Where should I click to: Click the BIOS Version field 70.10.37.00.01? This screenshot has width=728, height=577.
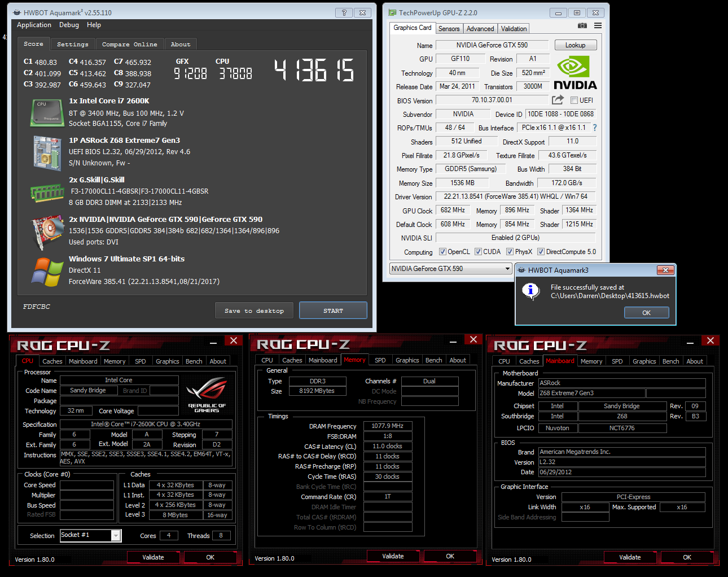[492, 100]
